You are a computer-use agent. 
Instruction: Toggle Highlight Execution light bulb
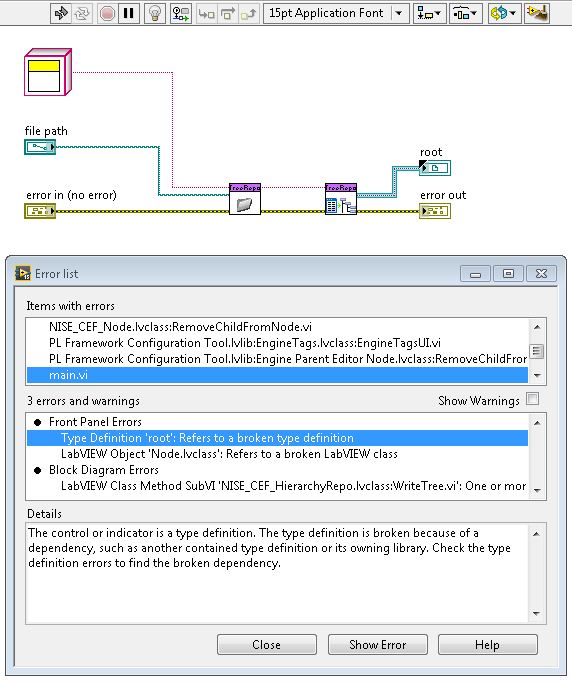click(154, 14)
